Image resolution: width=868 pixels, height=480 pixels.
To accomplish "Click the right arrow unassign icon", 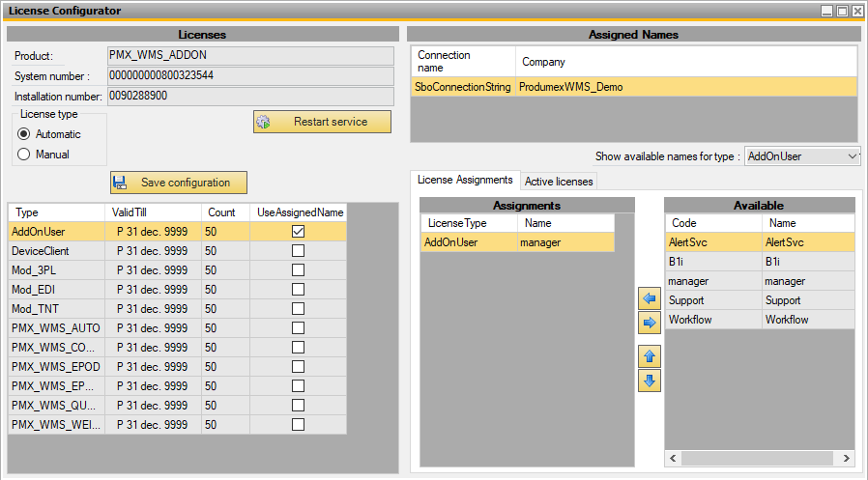I will (650, 324).
